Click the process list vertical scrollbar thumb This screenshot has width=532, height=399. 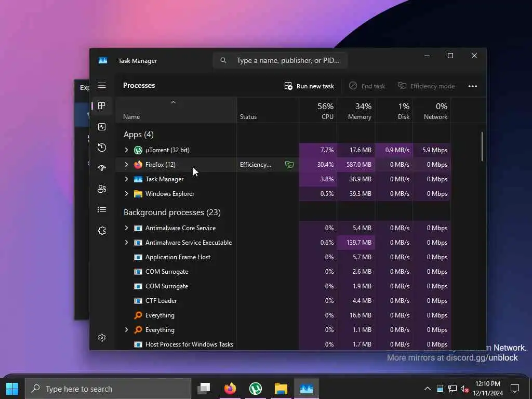click(x=482, y=147)
